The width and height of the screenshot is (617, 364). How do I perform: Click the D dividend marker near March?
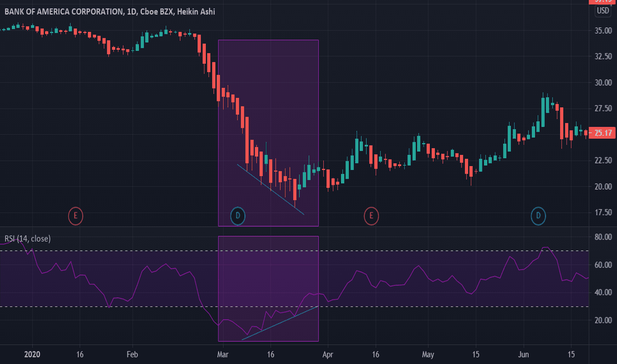point(238,216)
